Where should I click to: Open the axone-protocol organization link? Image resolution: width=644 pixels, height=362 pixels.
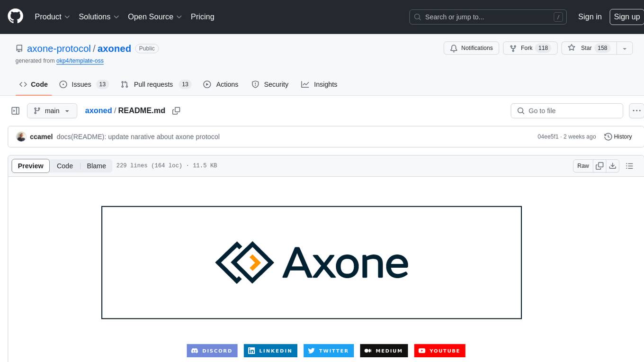click(59, 48)
